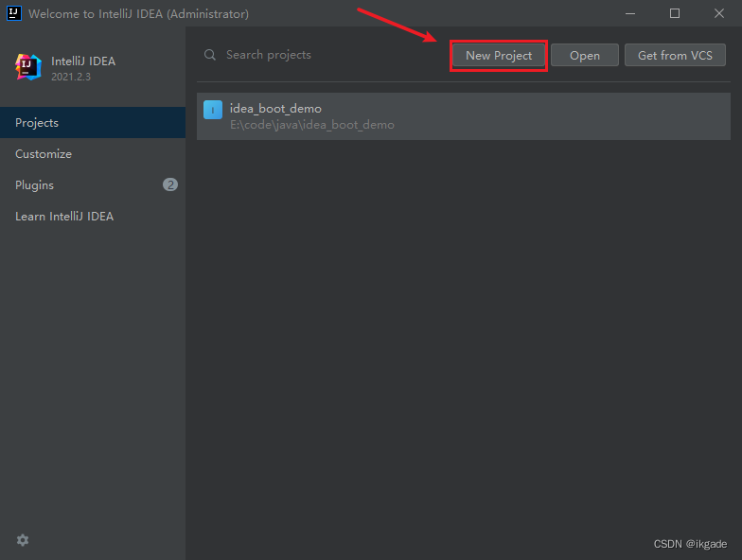Click the Plugins update count badge
The height and width of the screenshot is (560, 742).
(170, 184)
